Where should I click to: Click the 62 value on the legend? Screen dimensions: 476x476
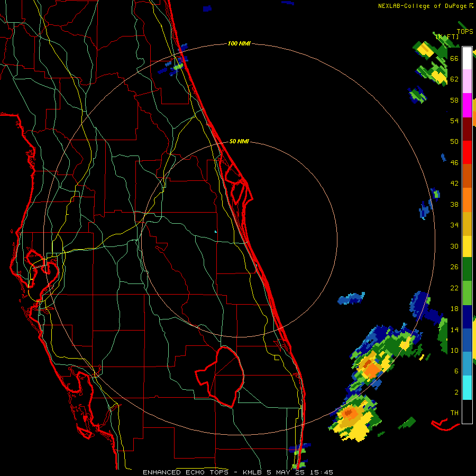tap(454, 79)
